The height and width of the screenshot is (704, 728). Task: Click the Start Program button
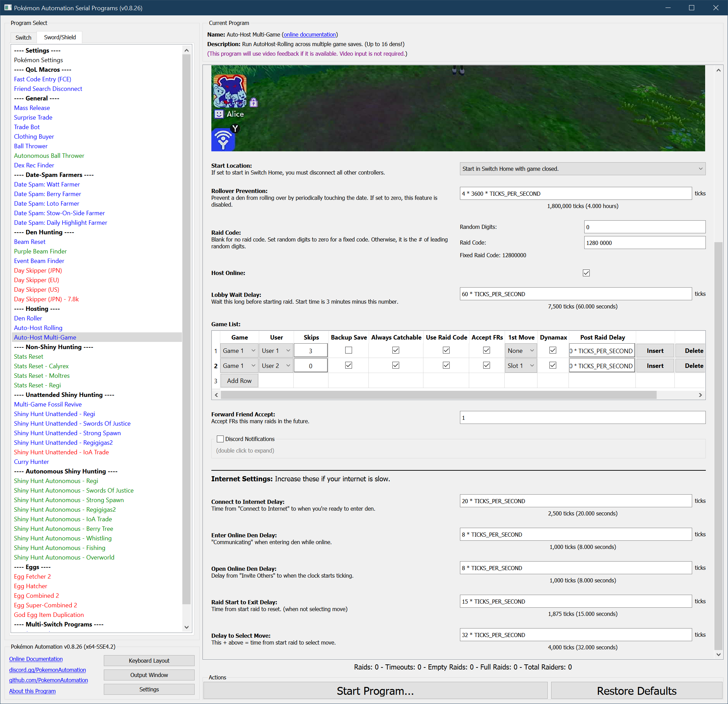pyautogui.click(x=375, y=691)
